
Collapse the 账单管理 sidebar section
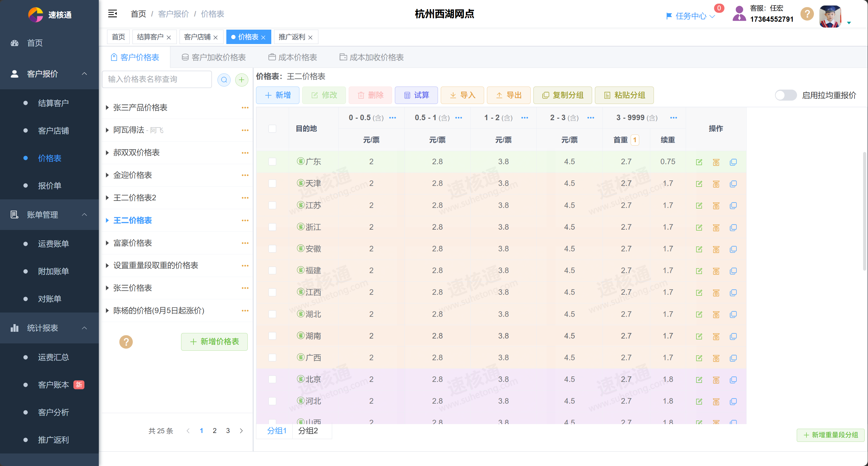[x=85, y=215]
